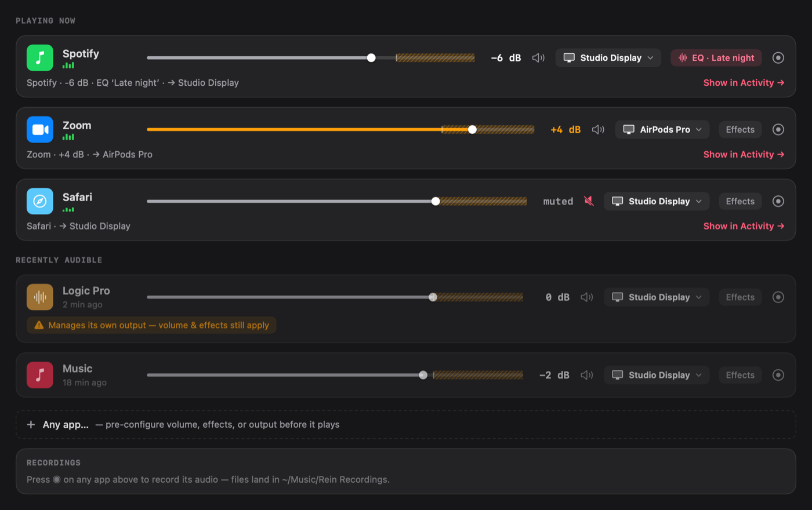Viewport: 812px width, 510px height.
Task: Click the Logic Pro volume slider handle
Action: click(x=433, y=297)
